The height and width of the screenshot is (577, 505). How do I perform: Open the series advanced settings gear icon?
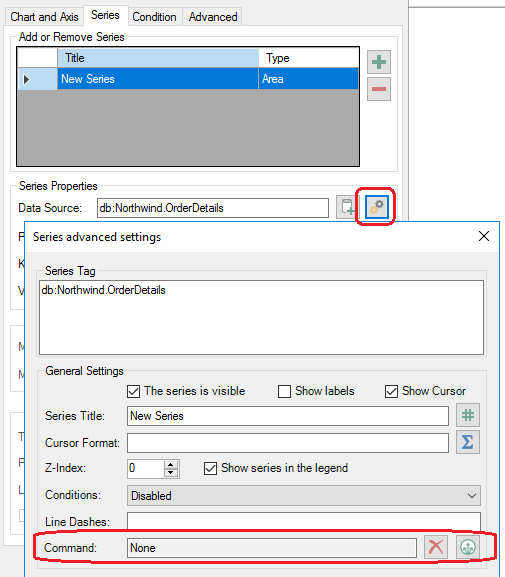click(377, 207)
